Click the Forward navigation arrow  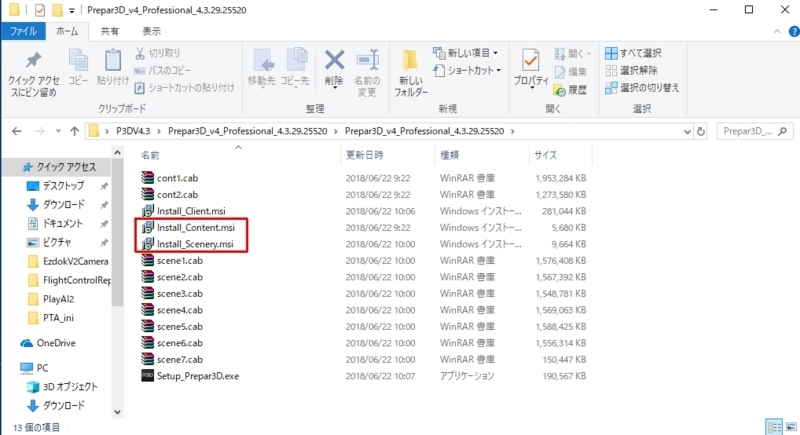[40, 131]
